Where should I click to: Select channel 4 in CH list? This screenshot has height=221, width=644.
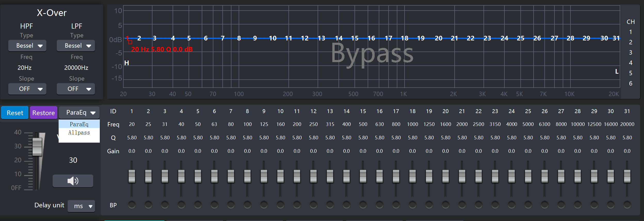pos(630,63)
